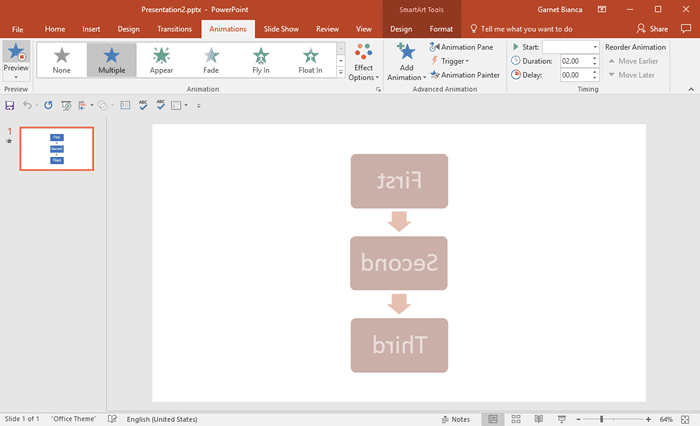Screen dimensions: 700x426
Task: Open the Effect Options dropdown
Action: [363, 63]
